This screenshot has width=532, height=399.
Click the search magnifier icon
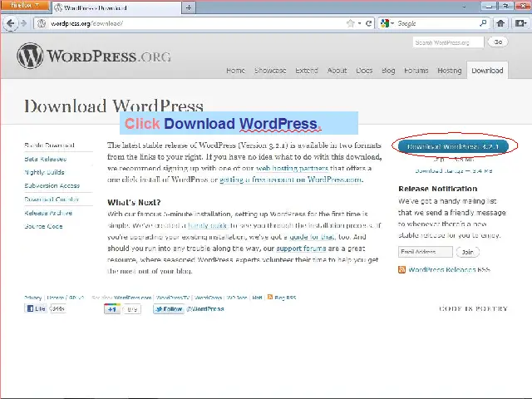coord(483,23)
